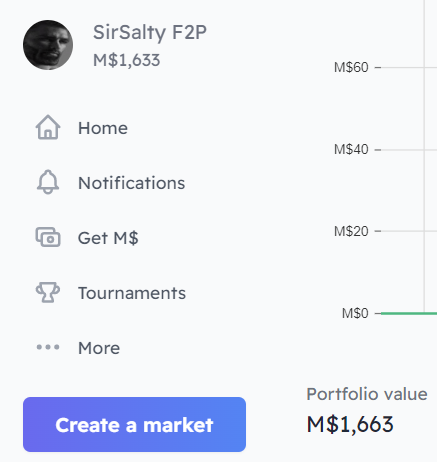Open the SirSalty F2P profile avatar
The width and height of the screenshot is (437, 462).
(48, 45)
